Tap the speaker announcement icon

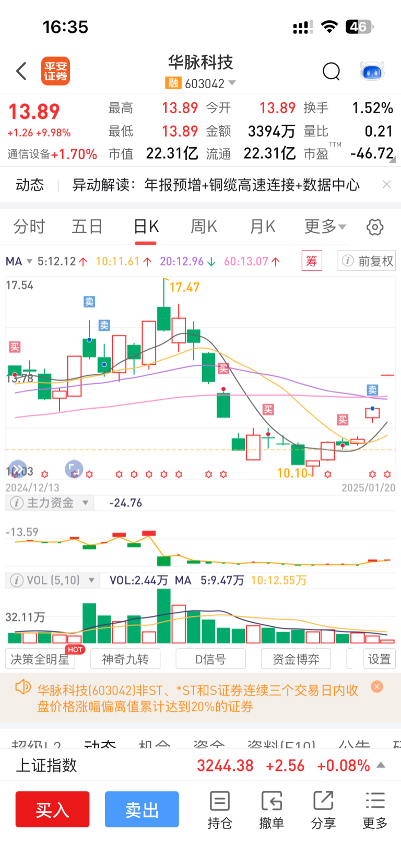point(23,687)
